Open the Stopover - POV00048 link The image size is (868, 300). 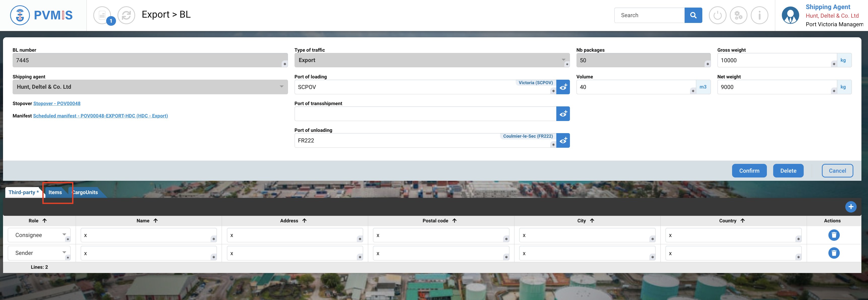click(56, 103)
